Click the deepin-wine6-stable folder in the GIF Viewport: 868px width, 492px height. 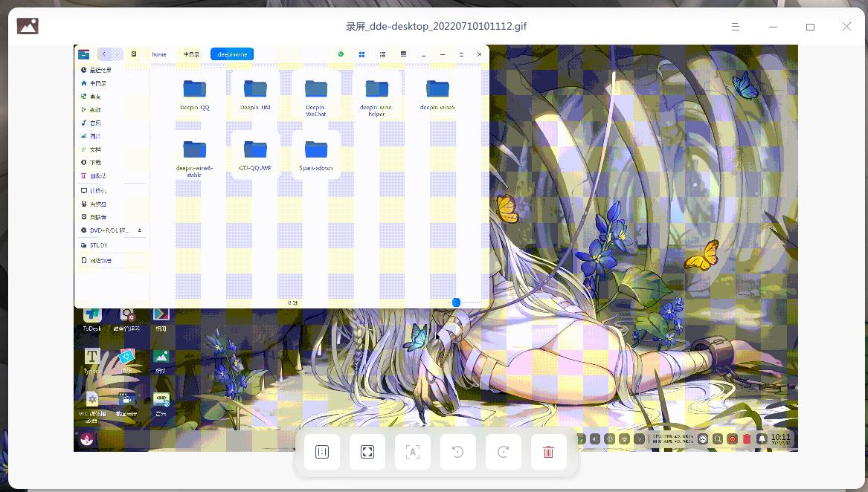[x=194, y=158]
